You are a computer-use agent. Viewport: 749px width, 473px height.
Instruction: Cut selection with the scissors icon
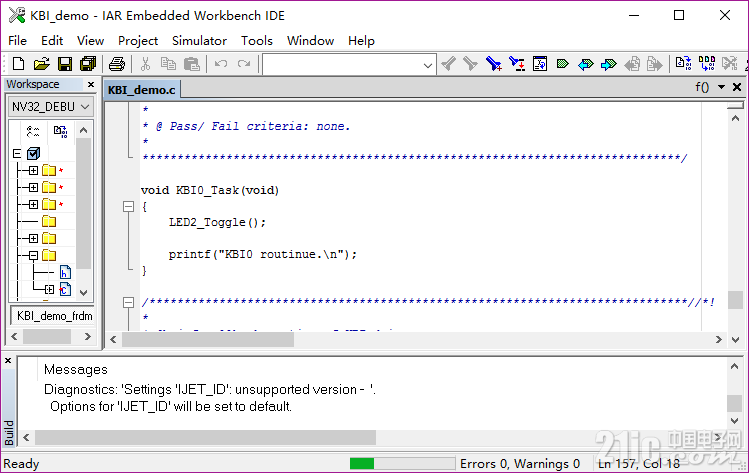pyautogui.click(x=145, y=64)
